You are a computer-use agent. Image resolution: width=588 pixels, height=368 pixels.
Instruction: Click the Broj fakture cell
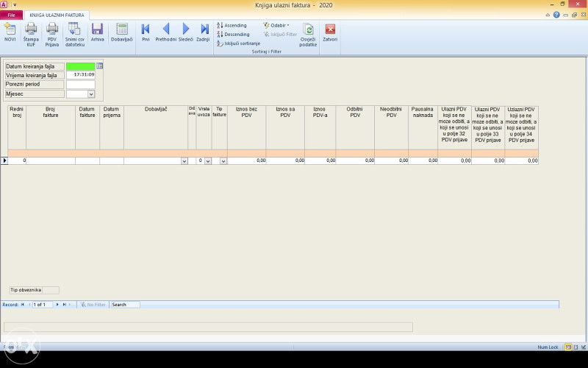pos(51,160)
